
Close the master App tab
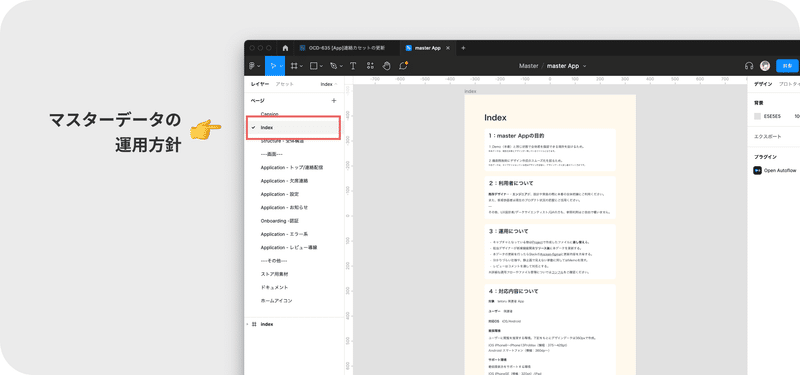pyautogui.click(x=447, y=48)
